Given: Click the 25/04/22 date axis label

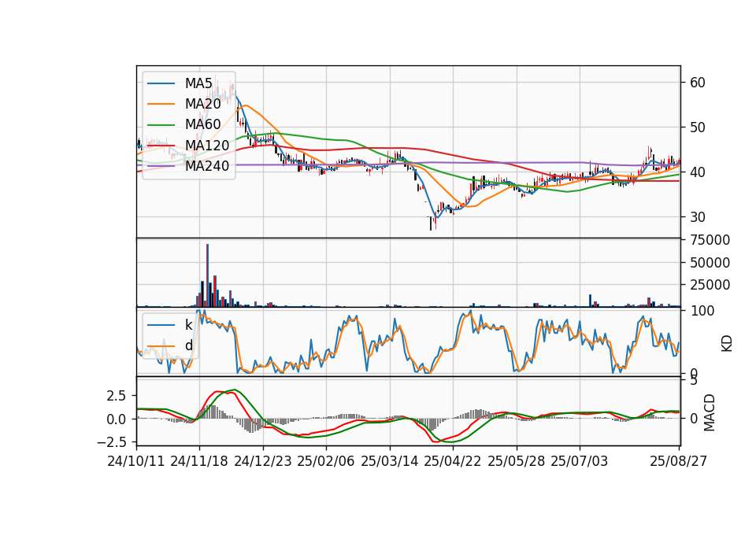Looking at the screenshot, I should pyautogui.click(x=453, y=461).
